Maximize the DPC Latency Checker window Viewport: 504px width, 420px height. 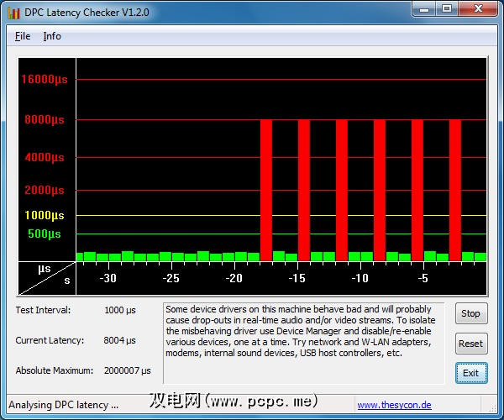[446, 9]
